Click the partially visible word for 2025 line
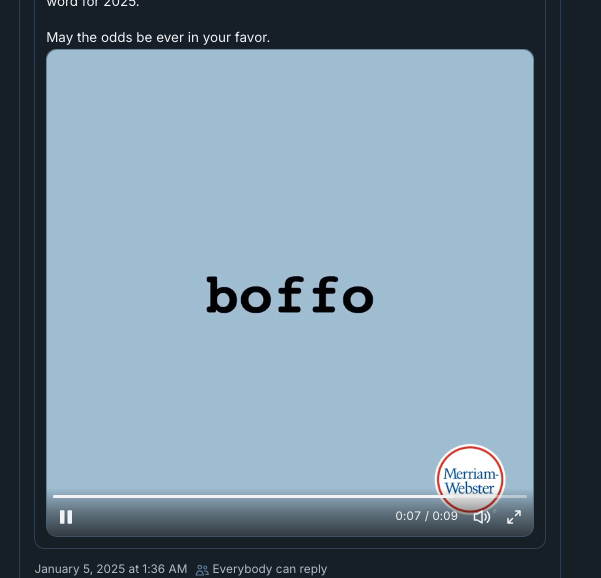 pos(92,3)
